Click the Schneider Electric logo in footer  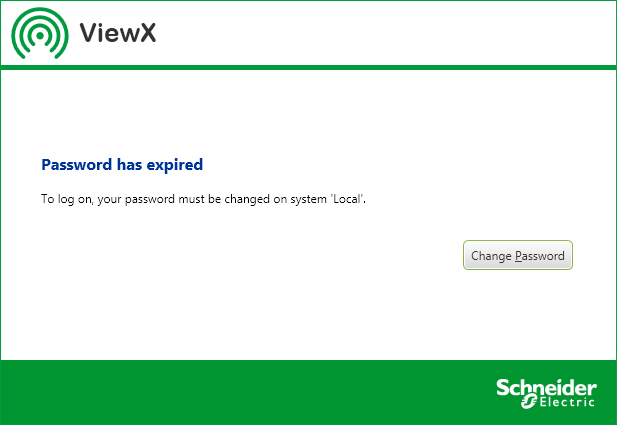click(x=546, y=392)
